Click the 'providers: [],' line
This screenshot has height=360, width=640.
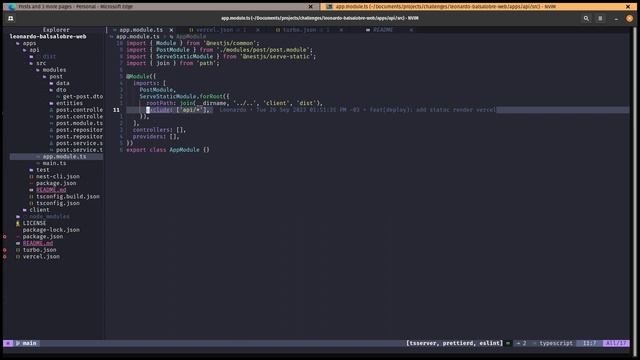156,137
